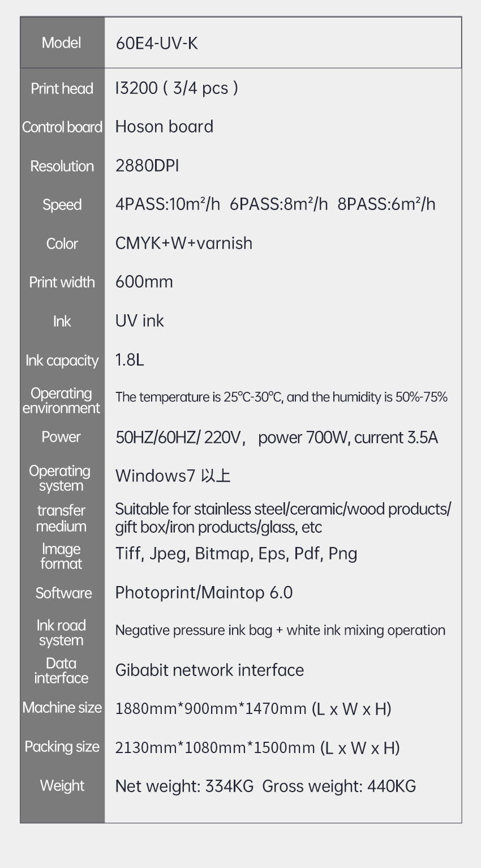Image resolution: width=481 pixels, height=868 pixels.
Task: Select the Model label cell
Action: click(x=62, y=43)
